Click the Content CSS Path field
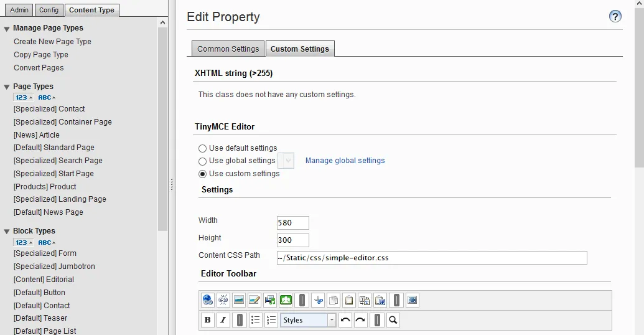Viewport: 644px width, 335px height. (432, 258)
